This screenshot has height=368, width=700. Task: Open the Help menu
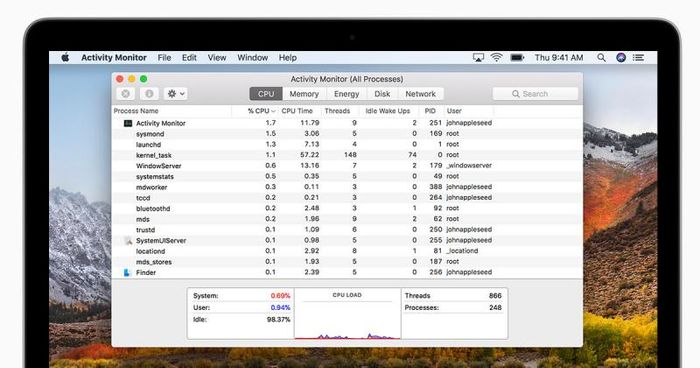[x=288, y=58]
